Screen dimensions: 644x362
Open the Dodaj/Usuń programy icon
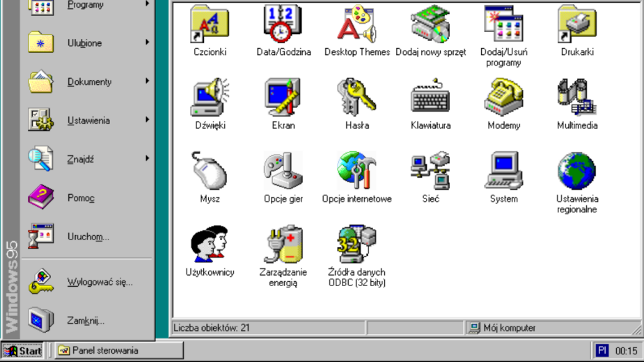tap(503, 24)
